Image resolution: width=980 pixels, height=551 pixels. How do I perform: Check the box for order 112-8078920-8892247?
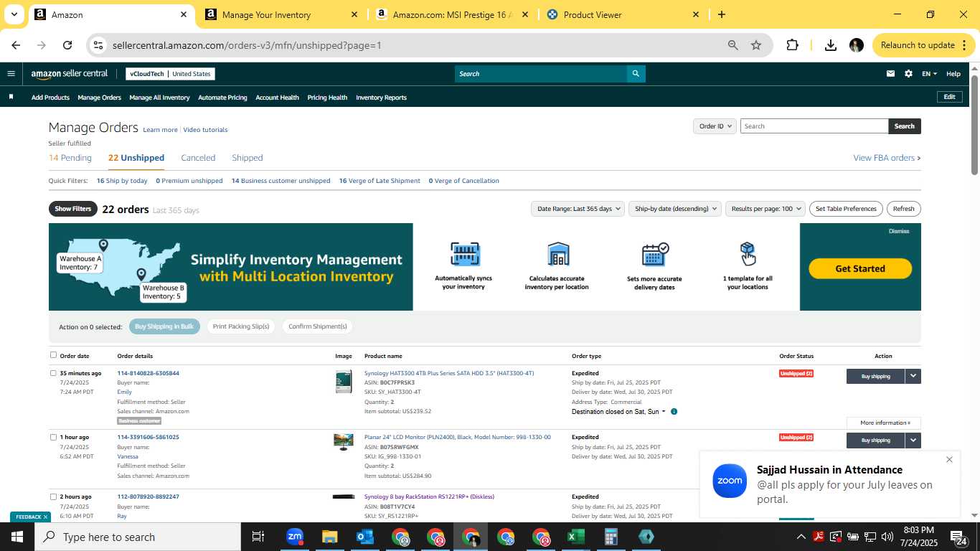click(53, 496)
